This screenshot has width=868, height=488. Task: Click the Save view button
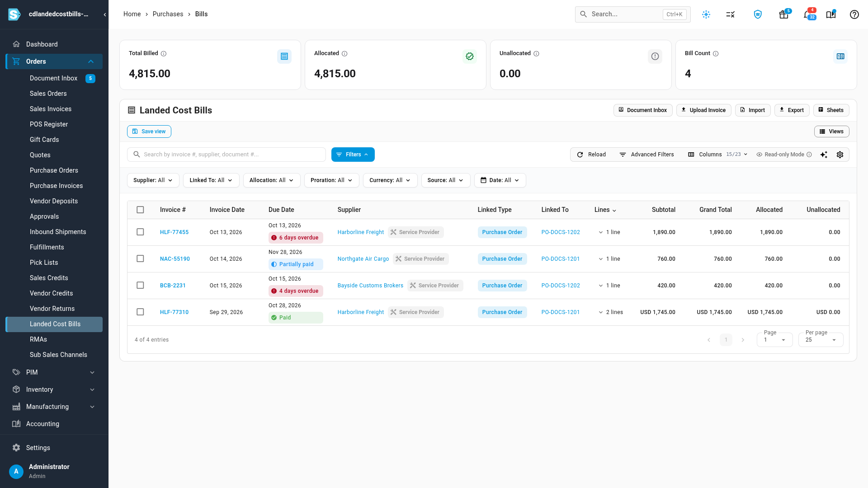click(x=149, y=131)
